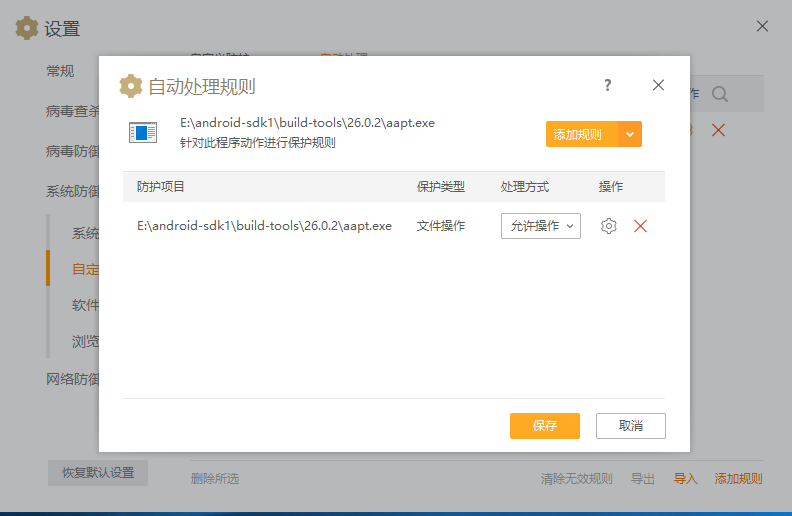Click the gear icon beside 自动处理规则 title
Image resolution: width=792 pixels, height=516 pixels.
(131, 86)
